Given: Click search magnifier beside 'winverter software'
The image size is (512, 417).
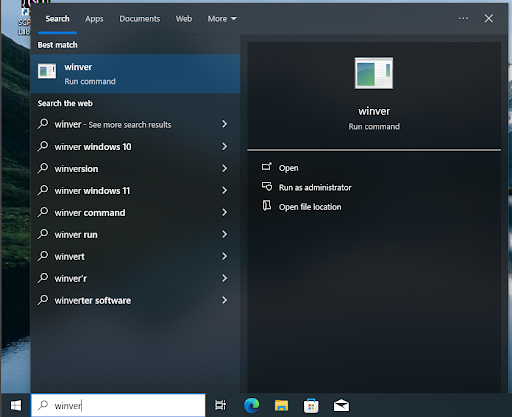Looking at the screenshot, I should pos(43,300).
